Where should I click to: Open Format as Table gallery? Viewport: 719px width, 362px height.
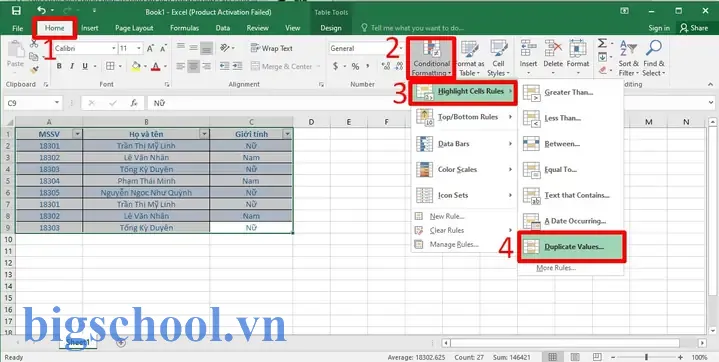pos(470,58)
